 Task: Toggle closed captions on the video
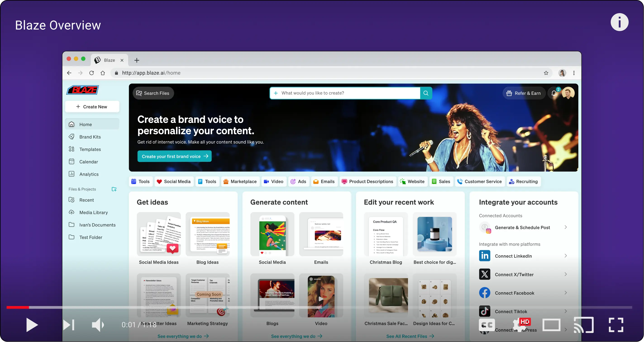pos(487,325)
